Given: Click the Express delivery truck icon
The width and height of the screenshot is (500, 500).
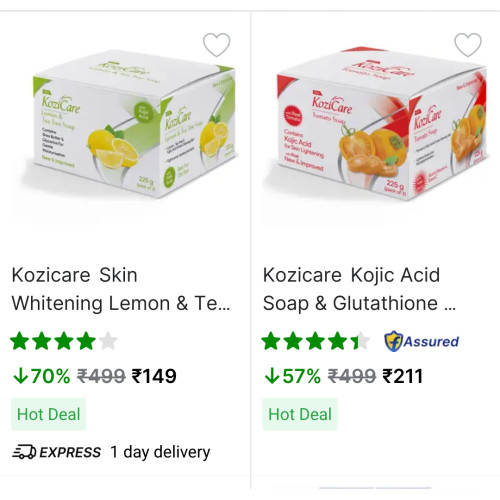Looking at the screenshot, I should [x=24, y=452].
